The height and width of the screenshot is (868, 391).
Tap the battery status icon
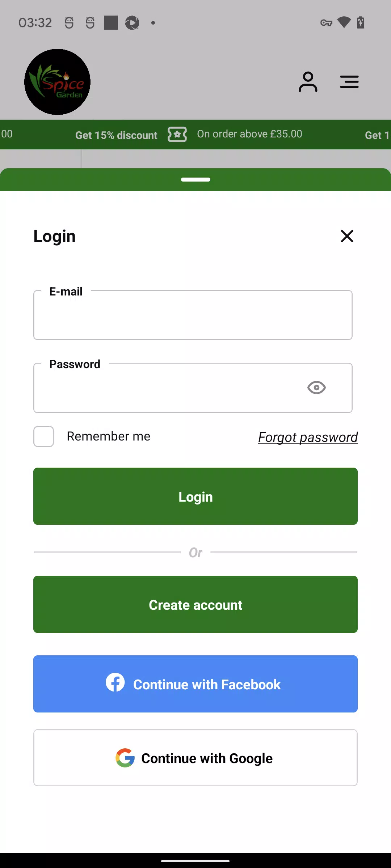point(360,22)
